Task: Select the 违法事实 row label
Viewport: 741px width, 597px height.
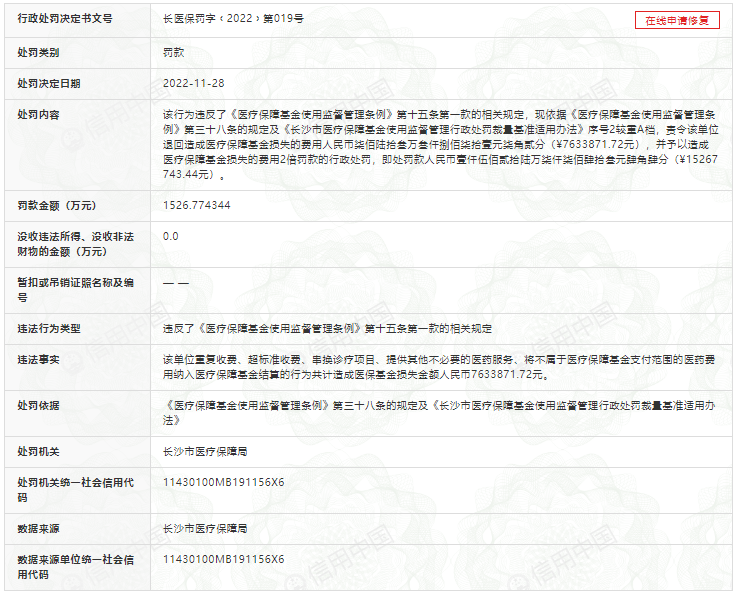Action: (x=38, y=360)
